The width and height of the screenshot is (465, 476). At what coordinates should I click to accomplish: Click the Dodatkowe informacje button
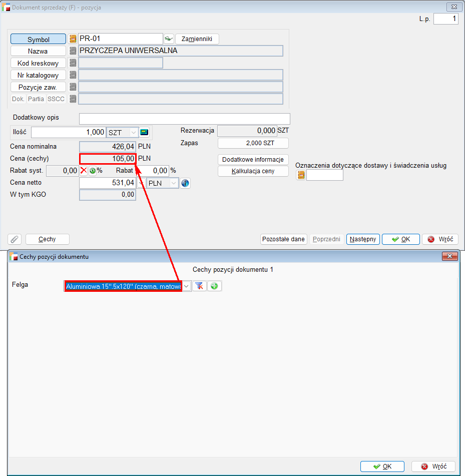pos(253,160)
